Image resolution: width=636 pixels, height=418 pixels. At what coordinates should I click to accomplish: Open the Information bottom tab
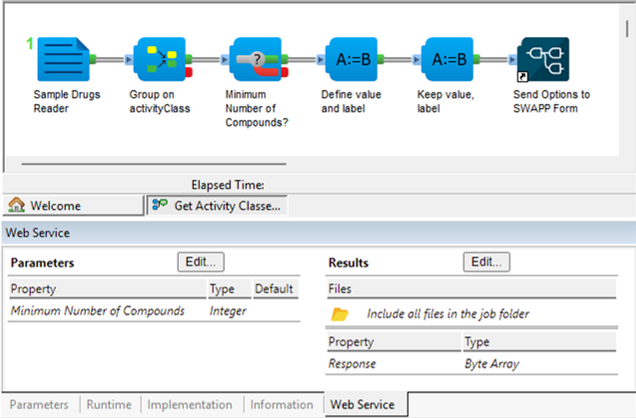click(x=282, y=405)
